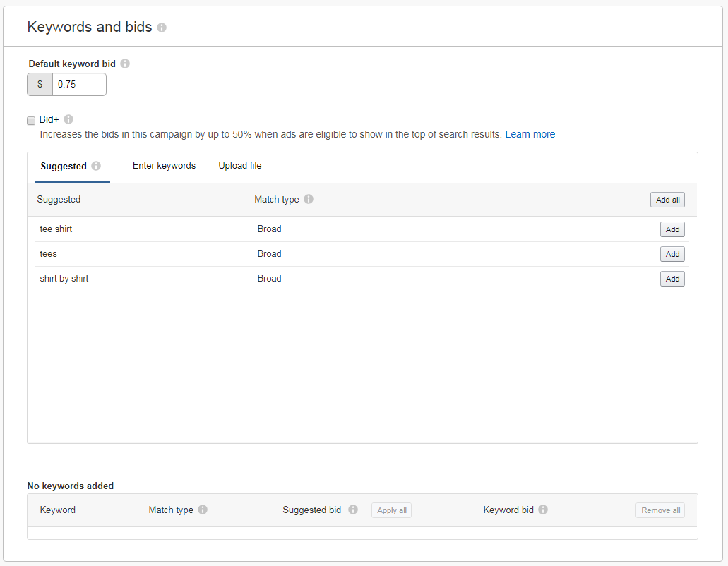Click the 'tee shirt' suggested keyword text
728x566 pixels.
(x=56, y=229)
